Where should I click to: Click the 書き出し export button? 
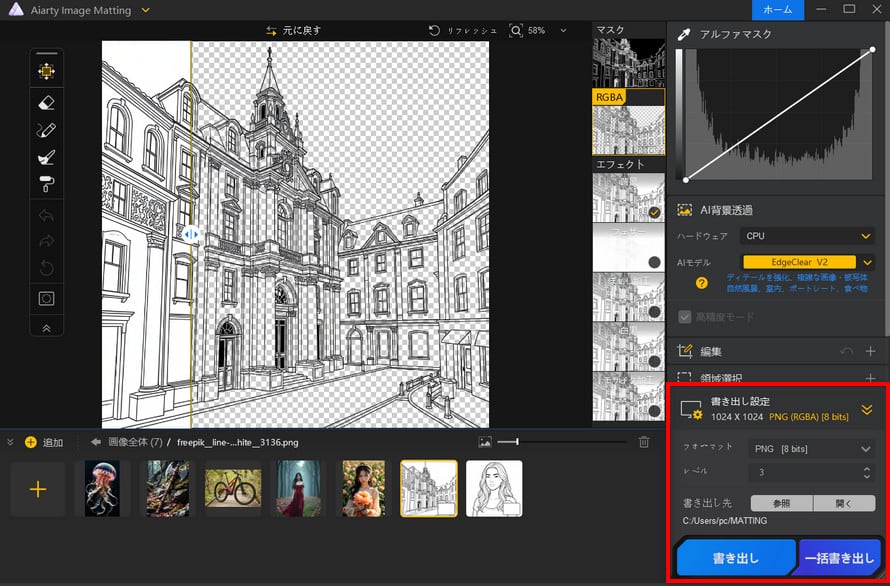[x=736, y=558]
